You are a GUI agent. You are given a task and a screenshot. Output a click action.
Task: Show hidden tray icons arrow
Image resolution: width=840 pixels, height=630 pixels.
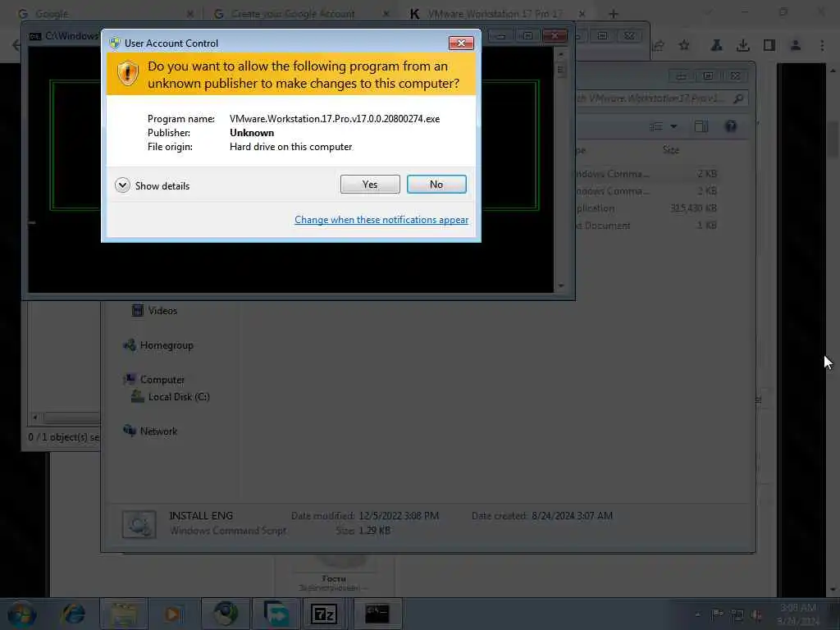[697, 615]
